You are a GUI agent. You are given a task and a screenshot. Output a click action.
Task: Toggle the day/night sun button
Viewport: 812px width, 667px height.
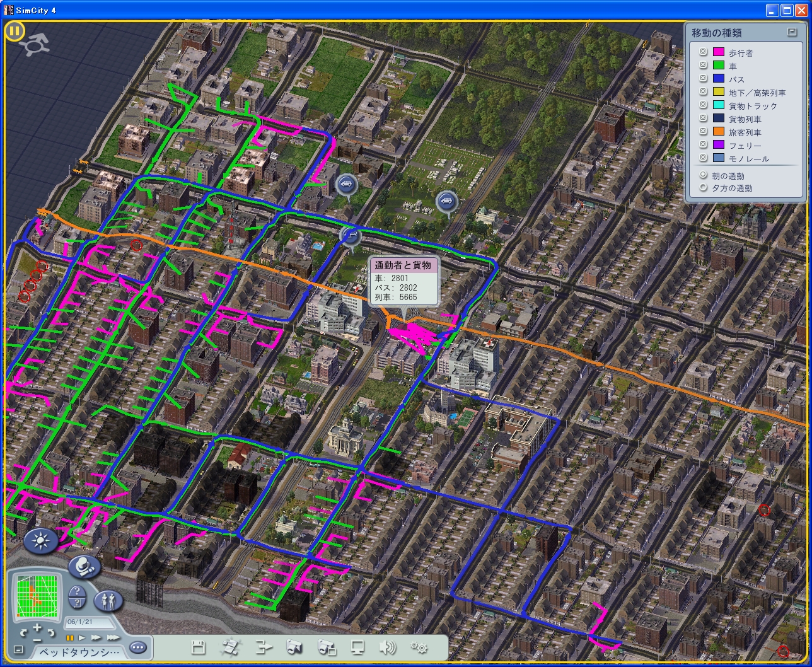point(41,541)
